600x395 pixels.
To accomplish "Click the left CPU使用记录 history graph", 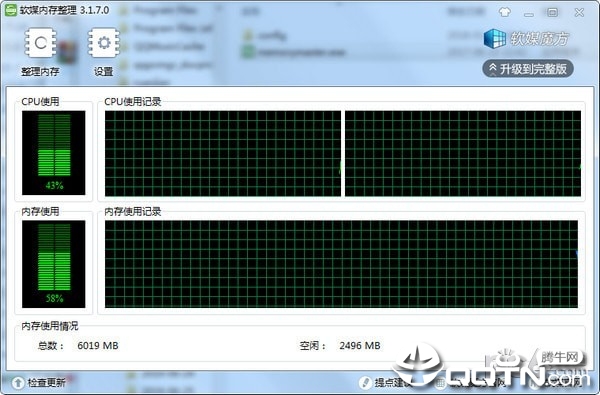I will [223, 153].
